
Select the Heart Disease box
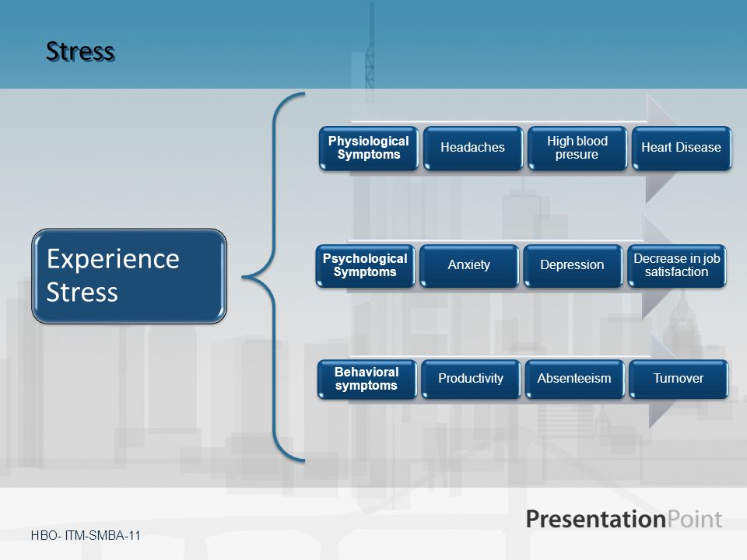click(x=682, y=148)
